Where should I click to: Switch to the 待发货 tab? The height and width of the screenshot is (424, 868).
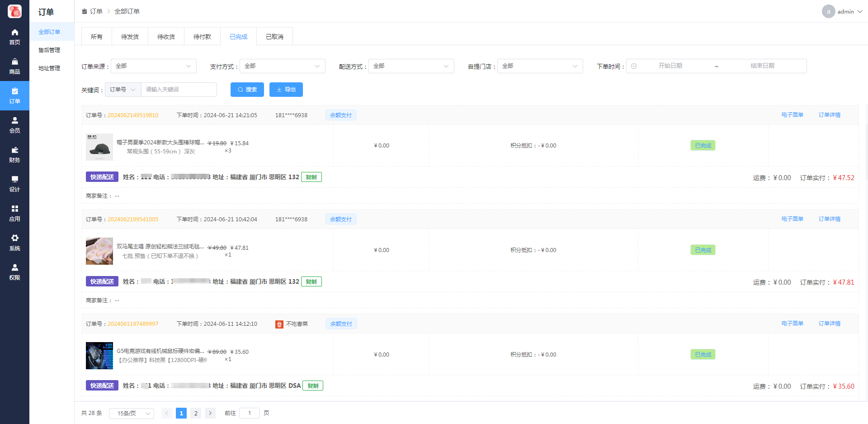(130, 37)
